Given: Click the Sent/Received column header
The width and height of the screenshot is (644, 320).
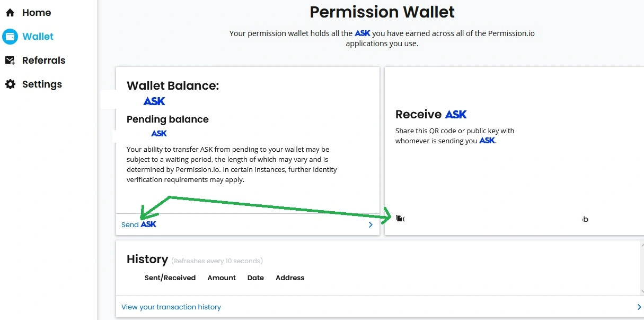Looking at the screenshot, I should [x=170, y=278].
